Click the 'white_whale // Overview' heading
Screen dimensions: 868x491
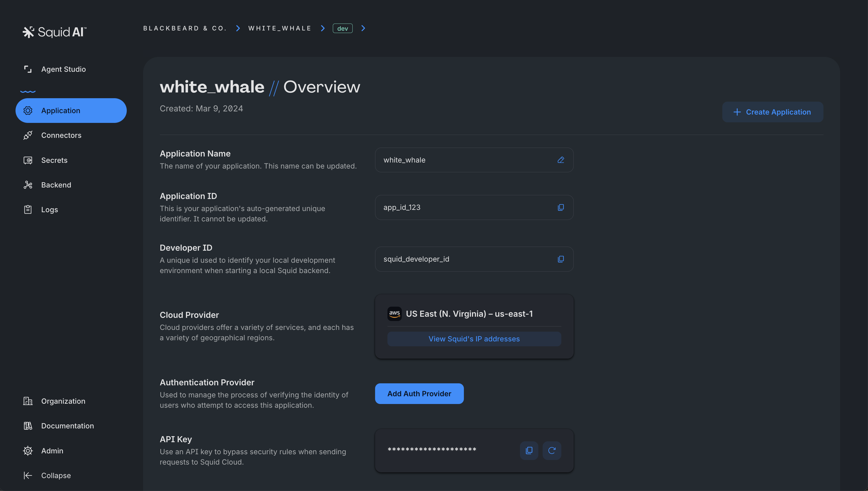(x=260, y=87)
